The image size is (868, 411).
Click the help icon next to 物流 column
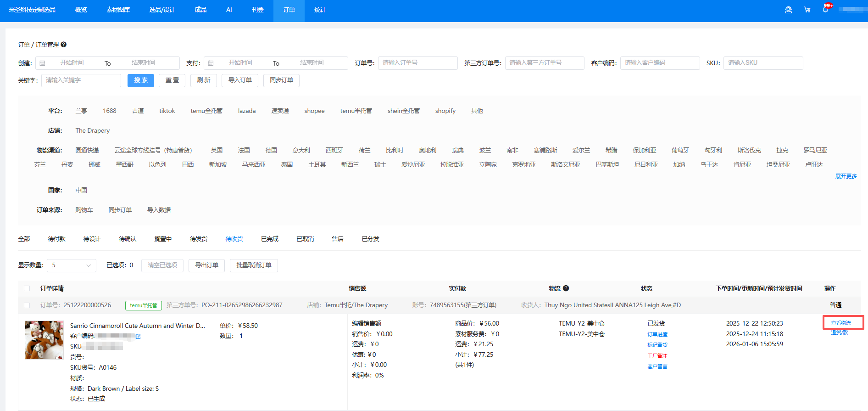pyautogui.click(x=566, y=288)
